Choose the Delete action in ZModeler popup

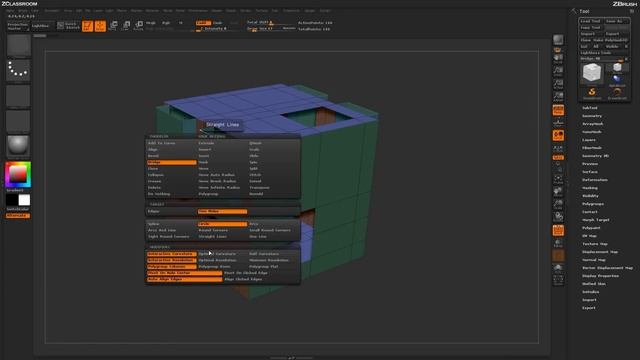tap(154, 188)
